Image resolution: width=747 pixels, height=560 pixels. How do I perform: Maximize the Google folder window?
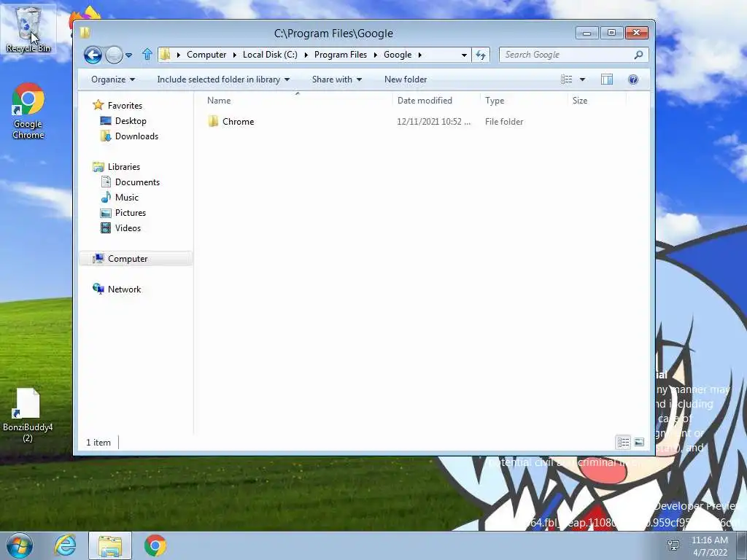coord(612,33)
